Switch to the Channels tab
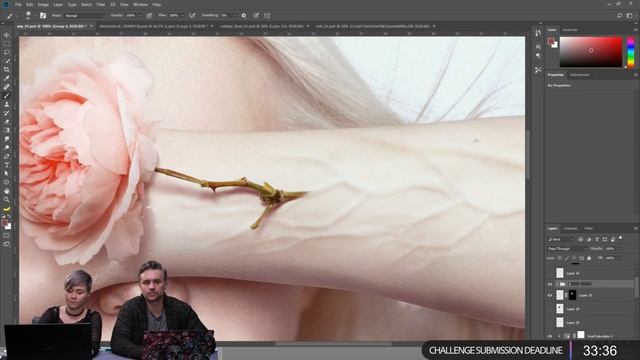The width and height of the screenshot is (640, 360). 570,229
